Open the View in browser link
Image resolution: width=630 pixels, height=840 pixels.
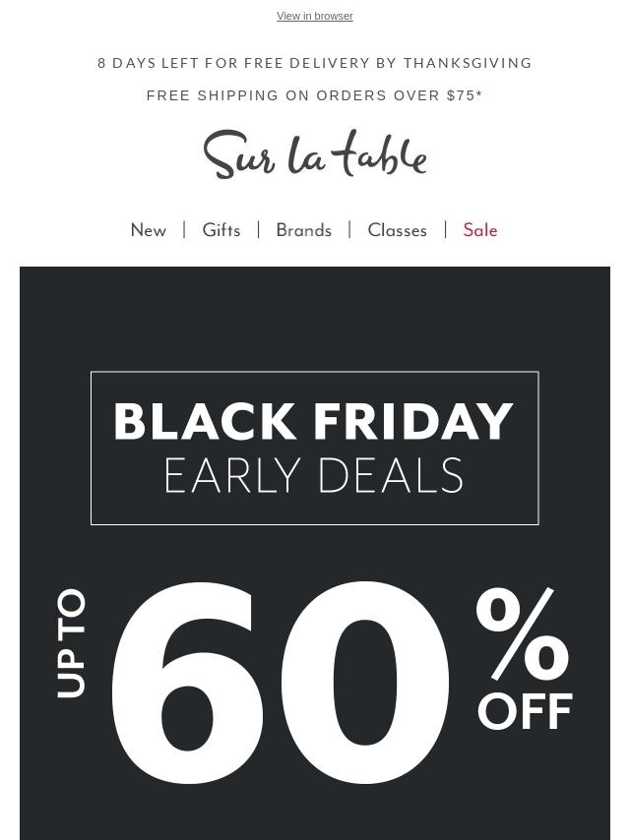tap(314, 16)
